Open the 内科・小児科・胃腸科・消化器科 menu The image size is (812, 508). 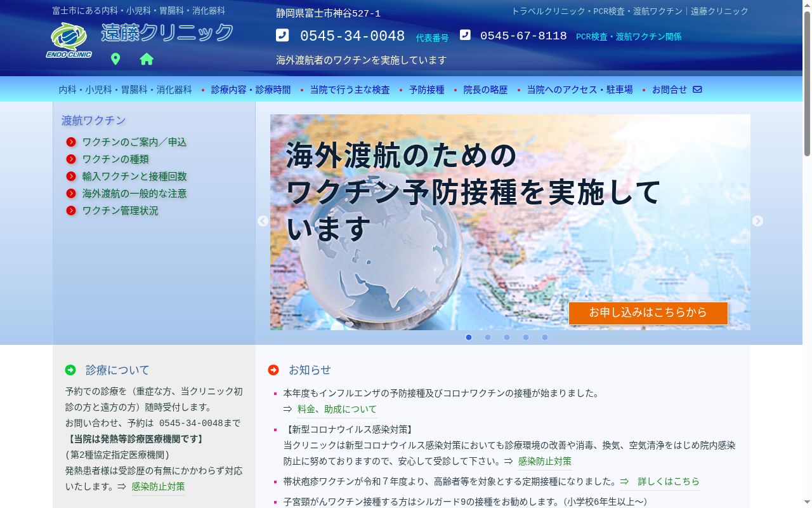125,90
